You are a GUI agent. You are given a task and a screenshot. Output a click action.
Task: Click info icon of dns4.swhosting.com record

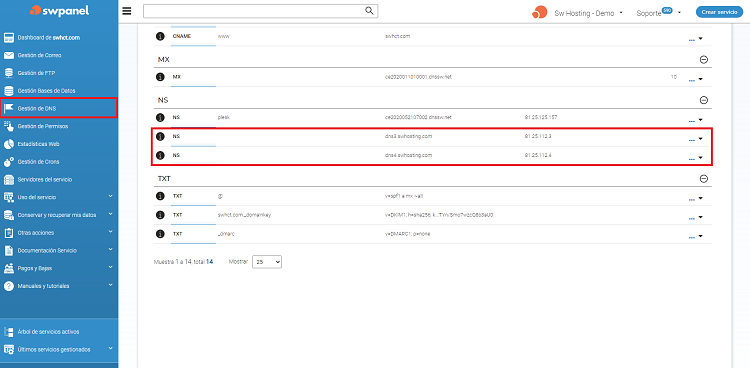(160, 156)
